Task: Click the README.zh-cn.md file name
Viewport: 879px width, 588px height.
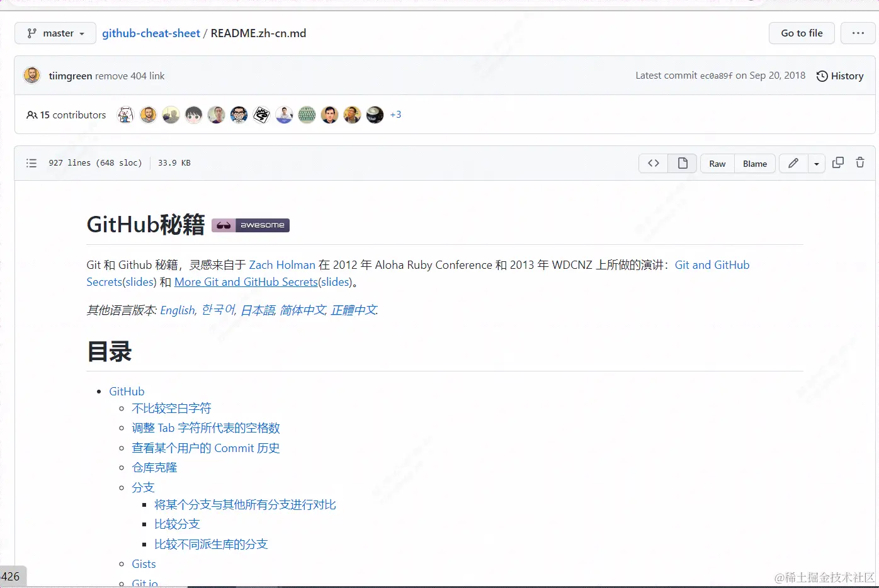Action: click(258, 33)
